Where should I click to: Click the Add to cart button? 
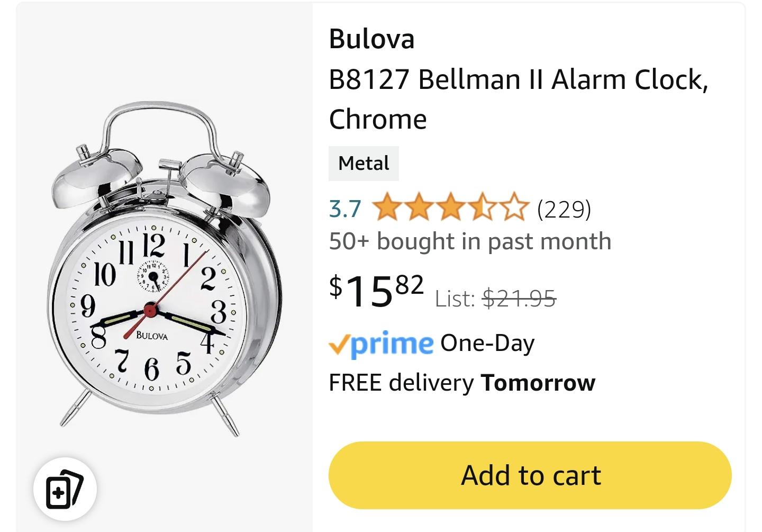tap(531, 475)
